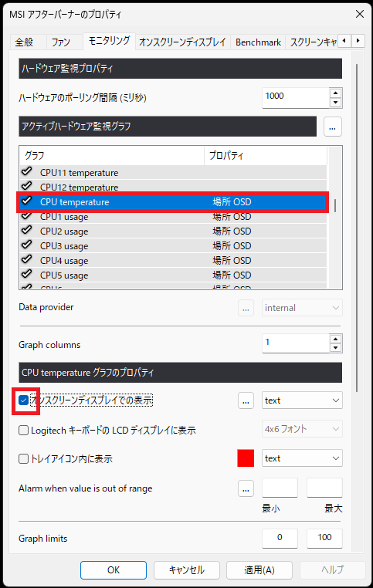This screenshot has width=373, height=588.
Task: Click グラフ column header
Action: [112, 156]
